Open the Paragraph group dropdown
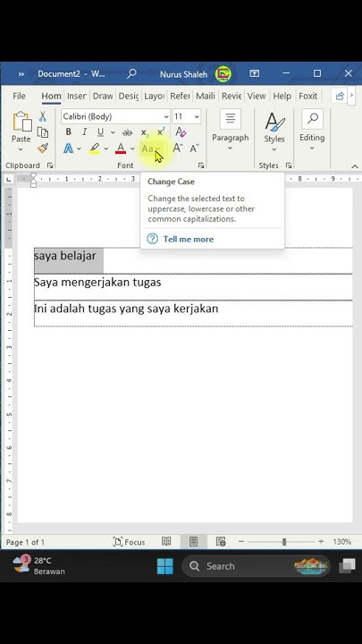The image size is (362, 644). [x=231, y=131]
